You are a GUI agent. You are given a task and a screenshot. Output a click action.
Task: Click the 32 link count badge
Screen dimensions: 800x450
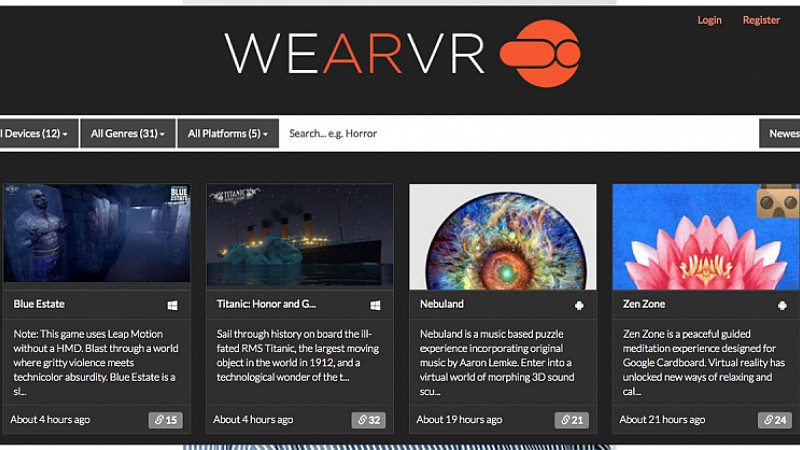point(368,420)
